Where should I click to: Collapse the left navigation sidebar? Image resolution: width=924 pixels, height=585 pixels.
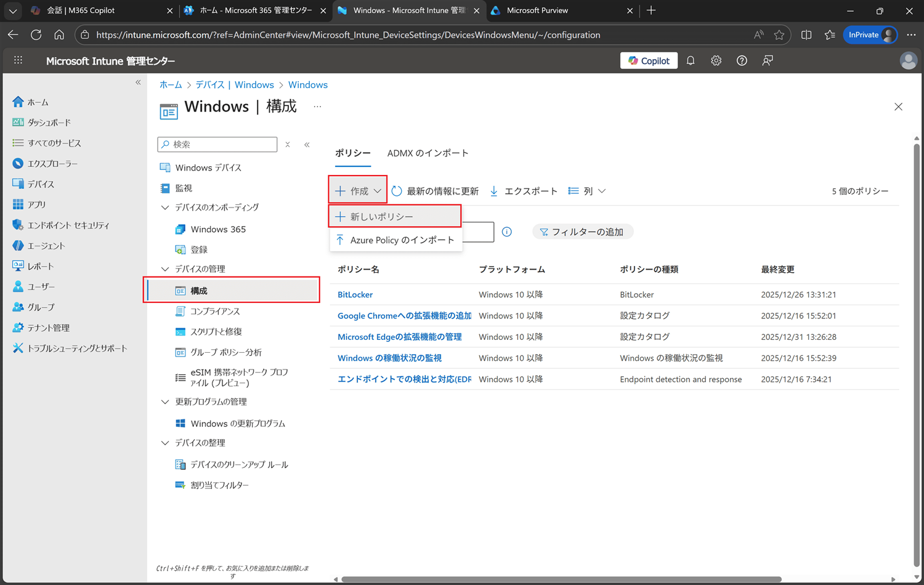point(138,82)
